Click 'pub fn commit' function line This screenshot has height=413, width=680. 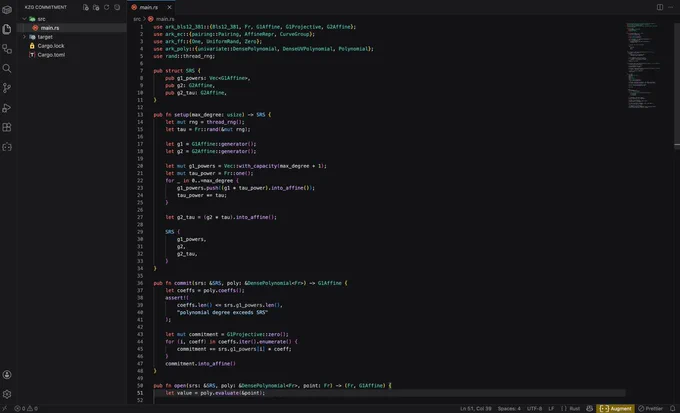[250, 283]
